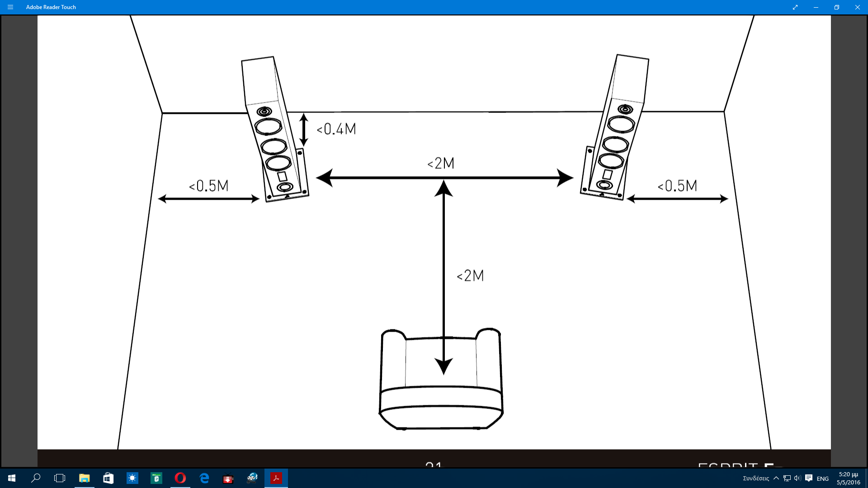The image size is (868, 488).
Task: Switch to the Opera browser in the taskbar
Action: [180, 478]
